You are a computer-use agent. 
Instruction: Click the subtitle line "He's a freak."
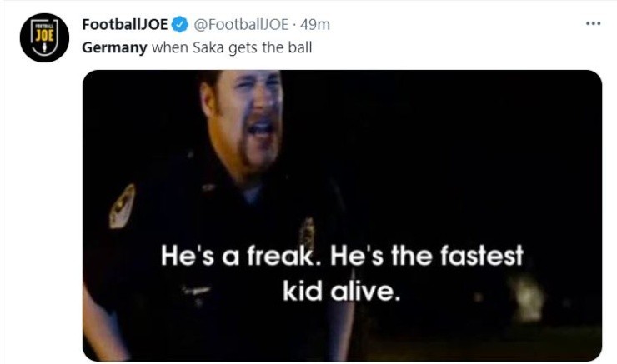pyautogui.click(x=240, y=257)
